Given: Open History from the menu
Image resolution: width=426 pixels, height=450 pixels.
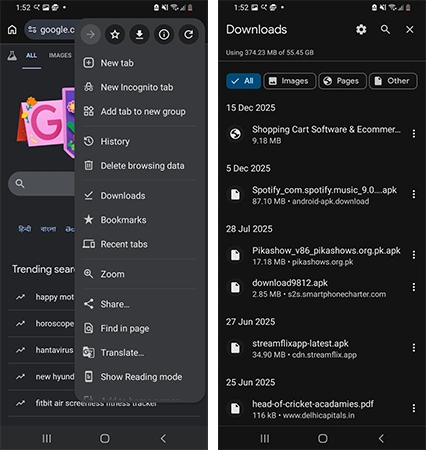Looking at the screenshot, I should 140,142.
